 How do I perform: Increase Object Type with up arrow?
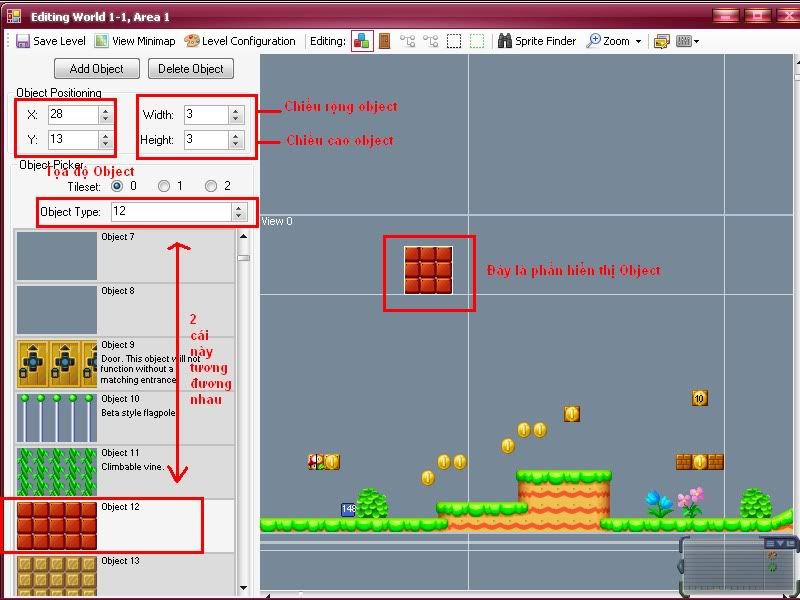pos(239,208)
